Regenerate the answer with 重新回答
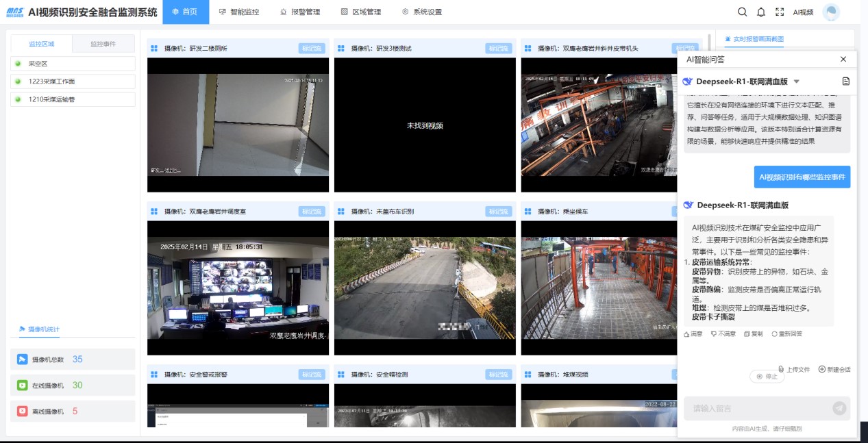The width and height of the screenshot is (868, 443). [x=786, y=334]
